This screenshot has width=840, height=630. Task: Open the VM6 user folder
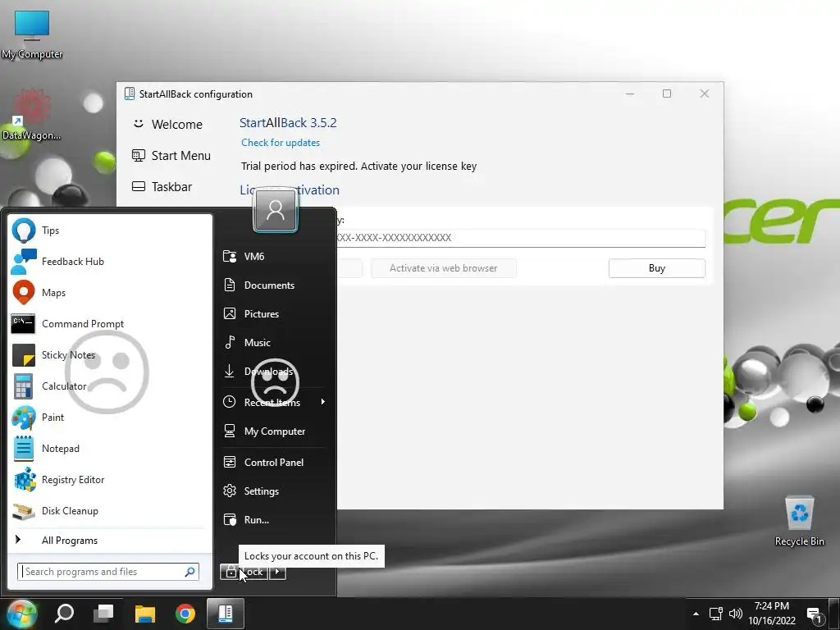point(274,256)
